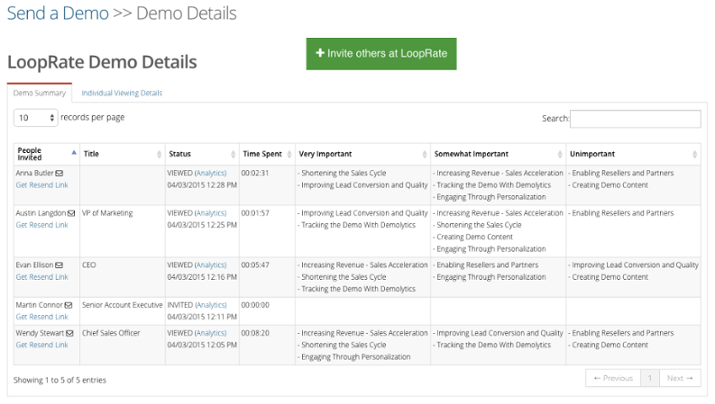
Task: Click the Senior Account Executive title
Action: pyautogui.click(x=122, y=305)
